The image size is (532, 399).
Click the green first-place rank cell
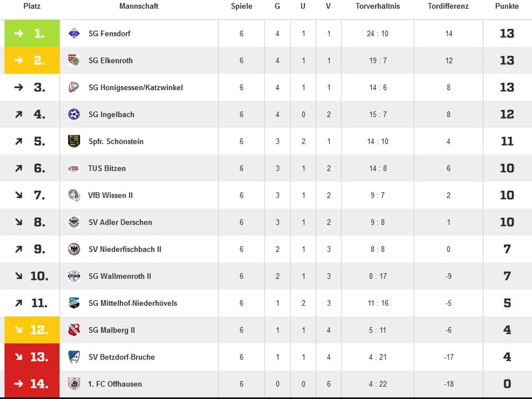(32, 34)
